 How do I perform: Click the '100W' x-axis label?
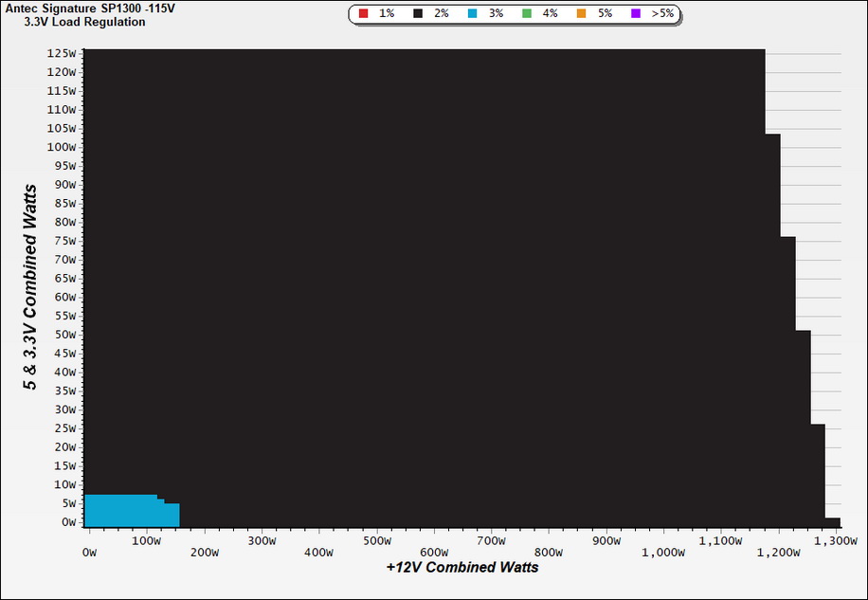(147, 541)
